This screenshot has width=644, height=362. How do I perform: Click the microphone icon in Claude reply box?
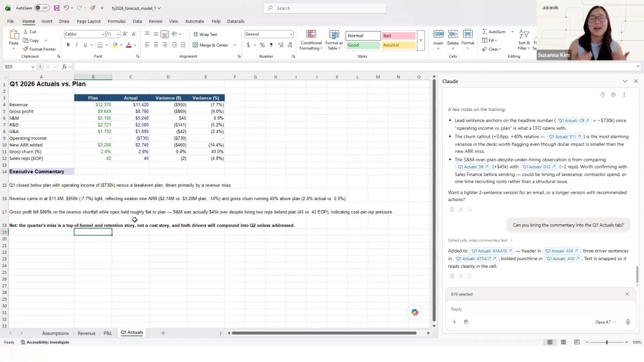pyautogui.click(x=627, y=322)
